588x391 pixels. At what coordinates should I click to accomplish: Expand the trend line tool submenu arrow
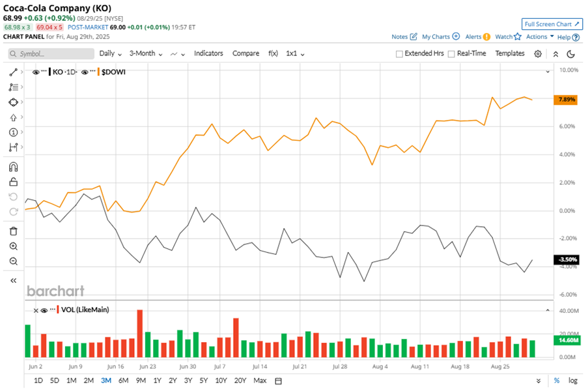pyautogui.click(x=21, y=72)
